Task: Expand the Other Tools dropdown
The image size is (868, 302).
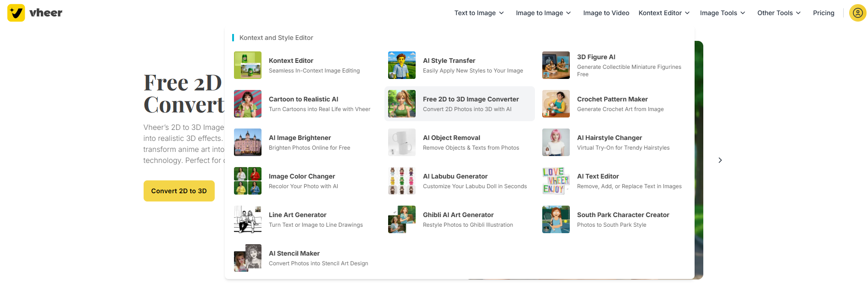Action: (x=779, y=13)
